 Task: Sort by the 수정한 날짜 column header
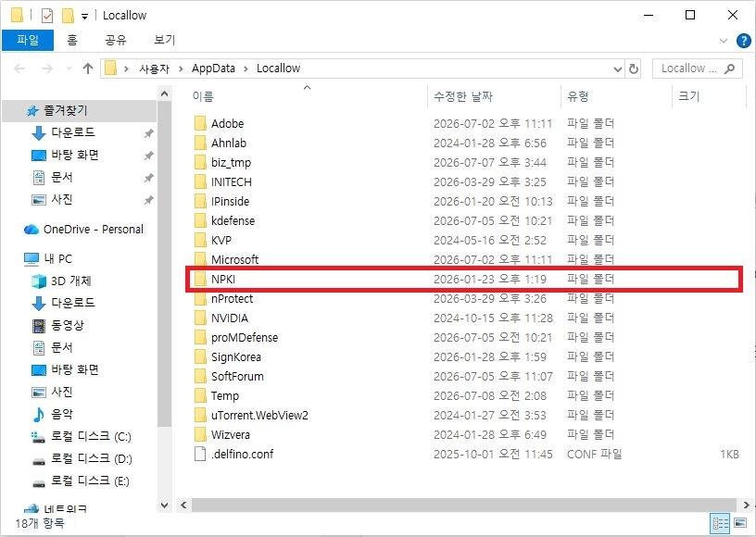click(x=463, y=96)
